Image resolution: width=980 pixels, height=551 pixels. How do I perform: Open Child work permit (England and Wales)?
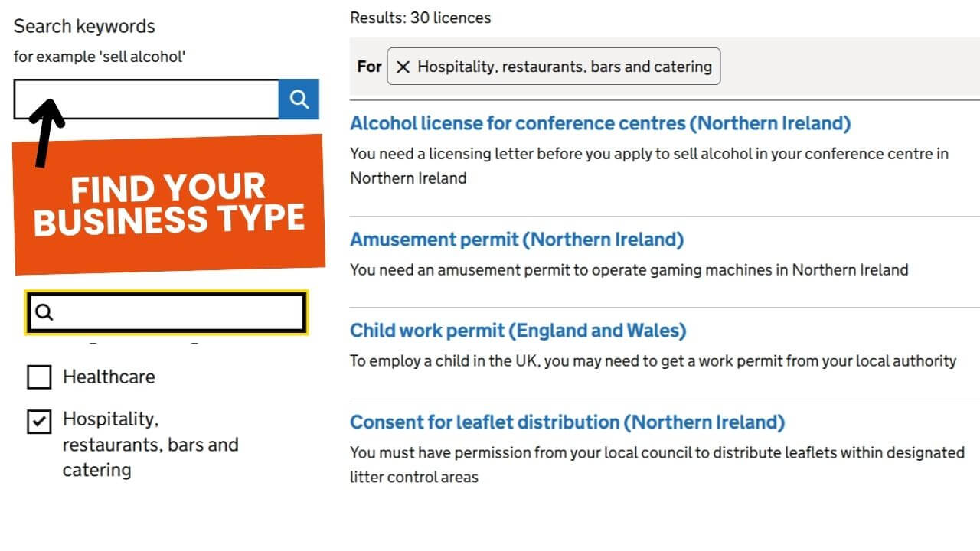[518, 331]
